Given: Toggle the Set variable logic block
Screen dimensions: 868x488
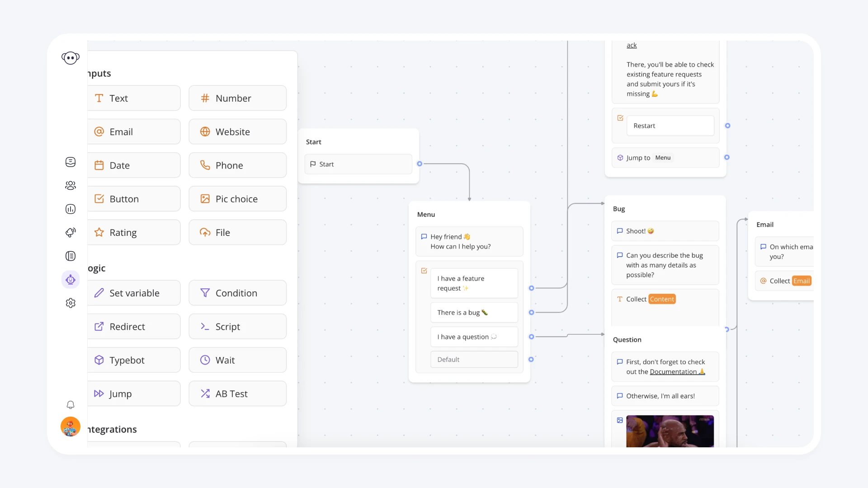Looking at the screenshot, I should pyautogui.click(x=134, y=292).
